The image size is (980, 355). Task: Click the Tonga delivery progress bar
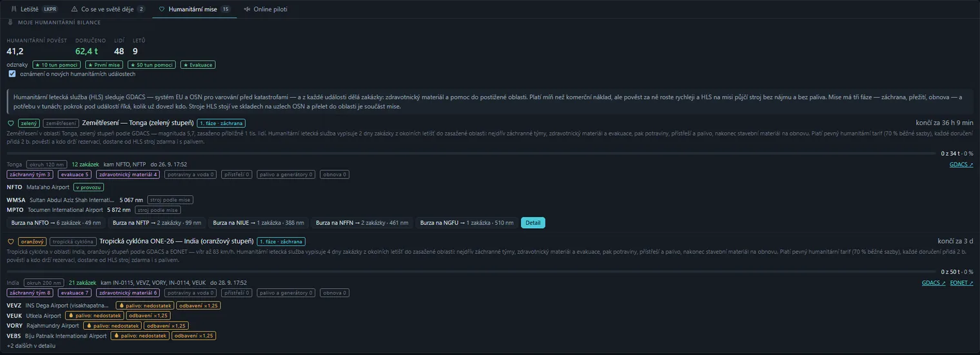tap(472, 153)
